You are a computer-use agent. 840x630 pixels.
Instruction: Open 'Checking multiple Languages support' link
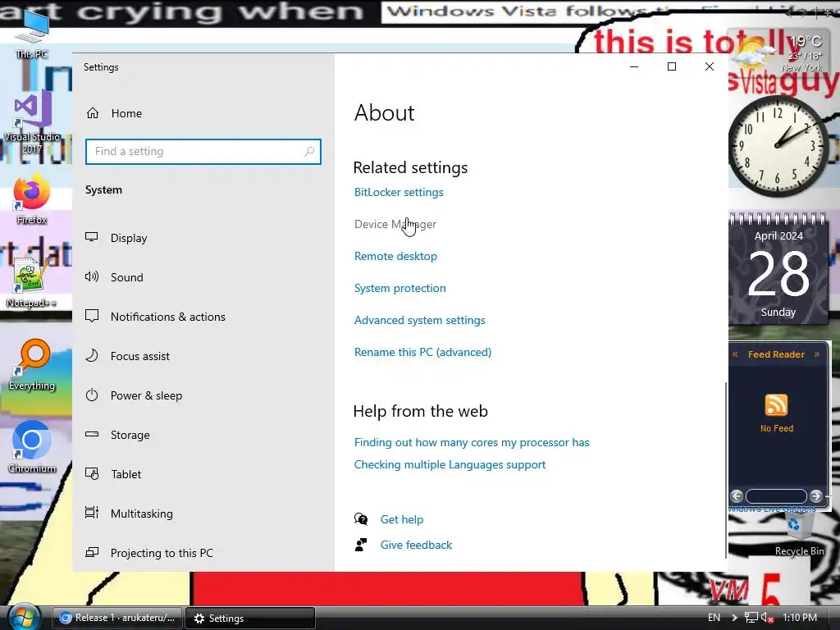coord(450,464)
